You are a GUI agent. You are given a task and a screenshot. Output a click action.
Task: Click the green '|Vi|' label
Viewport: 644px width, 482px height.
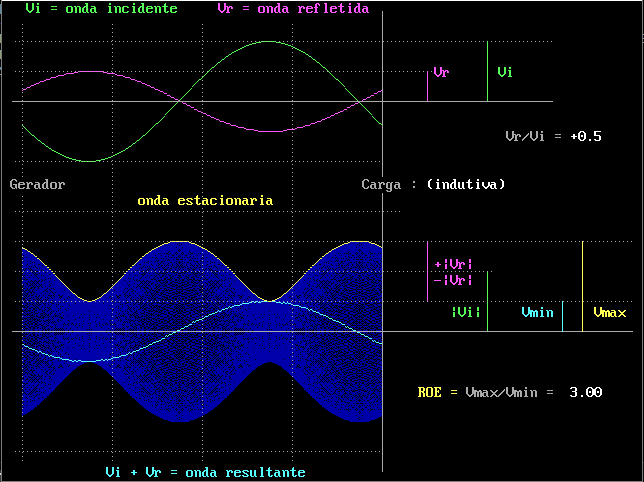(x=466, y=312)
